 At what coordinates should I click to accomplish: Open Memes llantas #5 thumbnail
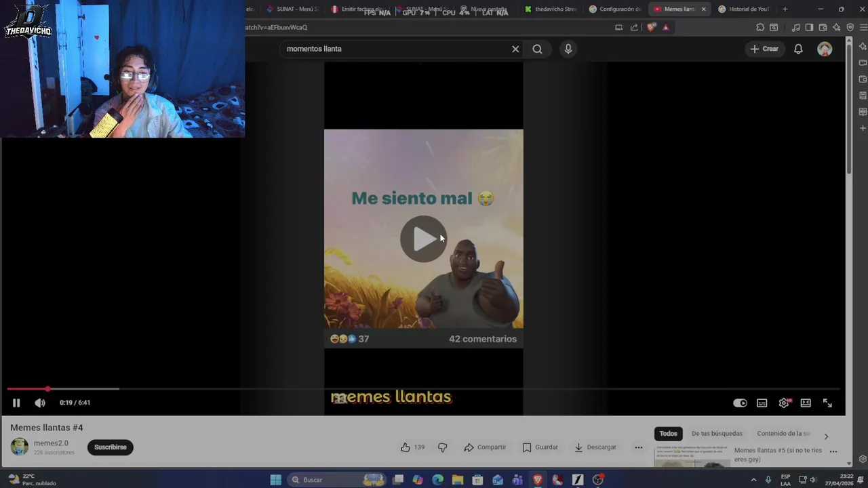692,456
